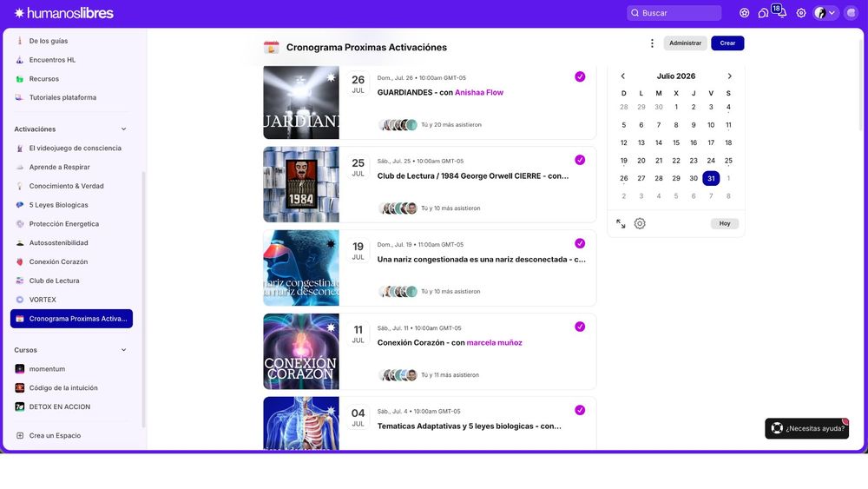Open the 1984 book event thumbnail
Viewport: 868px width, 489px height.
[x=301, y=184]
